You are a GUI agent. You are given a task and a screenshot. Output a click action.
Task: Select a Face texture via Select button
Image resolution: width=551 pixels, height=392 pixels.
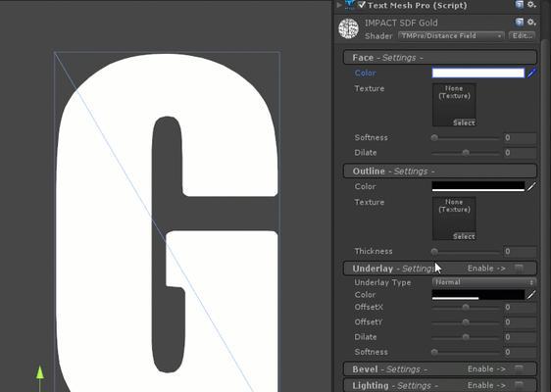(x=464, y=122)
